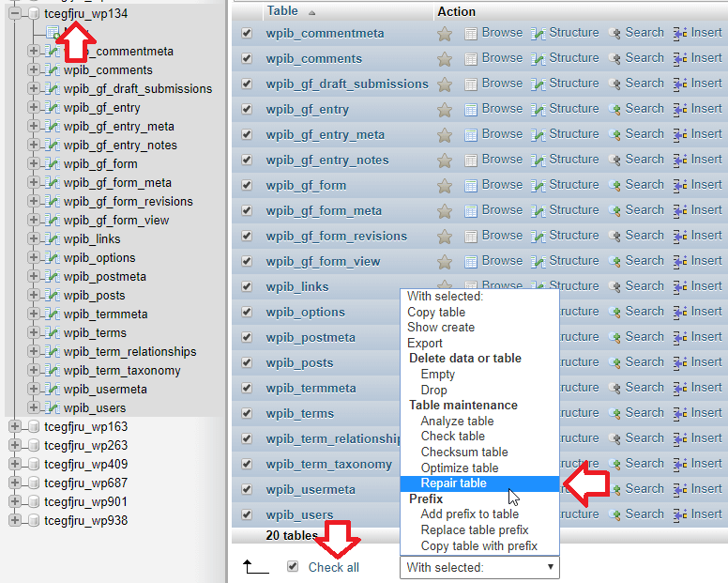The height and width of the screenshot is (583, 728).
Task: Toggle the Check all checkbox
Action: (x=293, y=566)
